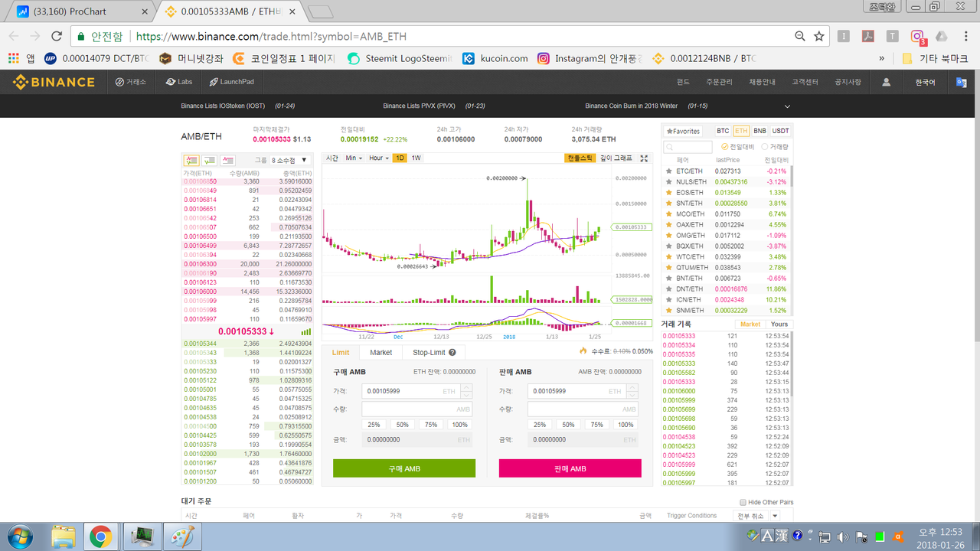Switch chart to 캔들스틱 view

click(580, 158)
